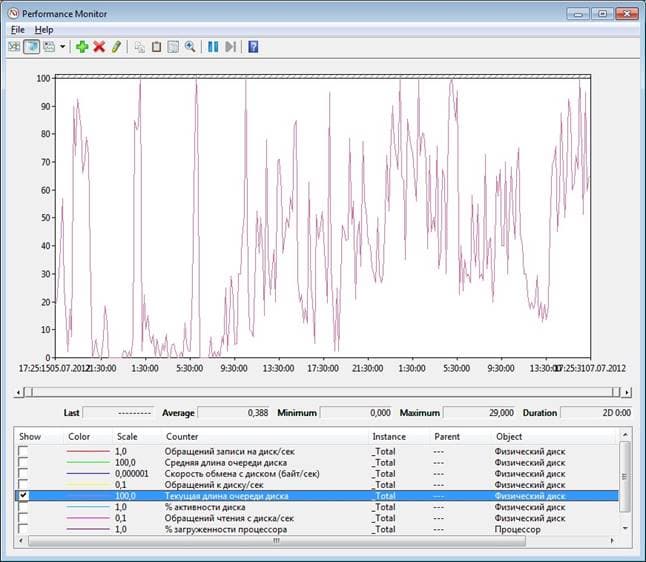Image resolution: width=646 pixels, height=562 pixels.
Task: Click the Zoom magnifier icon
Action: click(x=190, y=47)
